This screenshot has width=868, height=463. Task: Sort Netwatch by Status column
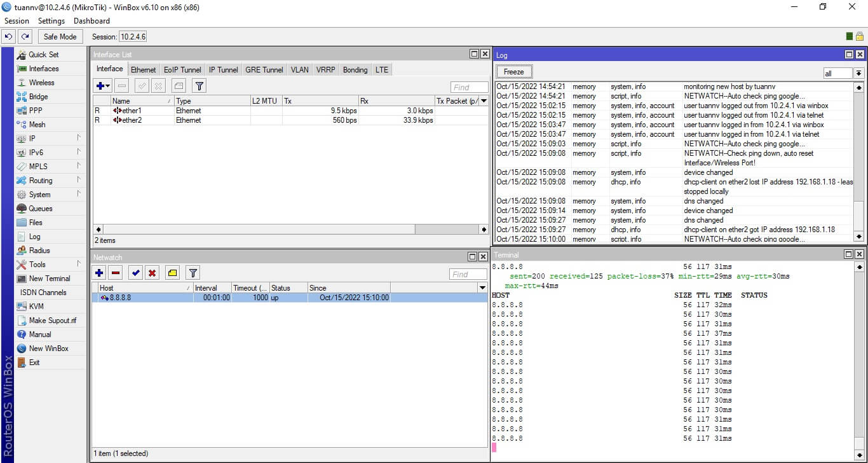pos(288,288)
